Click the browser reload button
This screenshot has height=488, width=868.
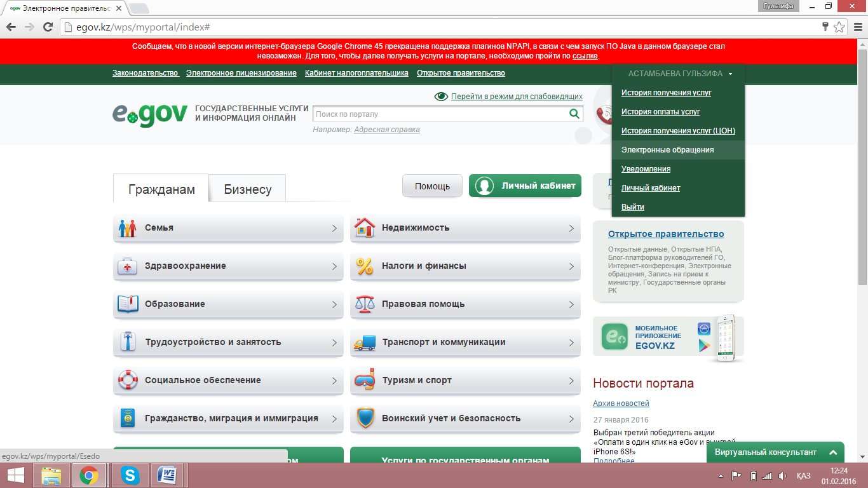click(x=47, y=27)
